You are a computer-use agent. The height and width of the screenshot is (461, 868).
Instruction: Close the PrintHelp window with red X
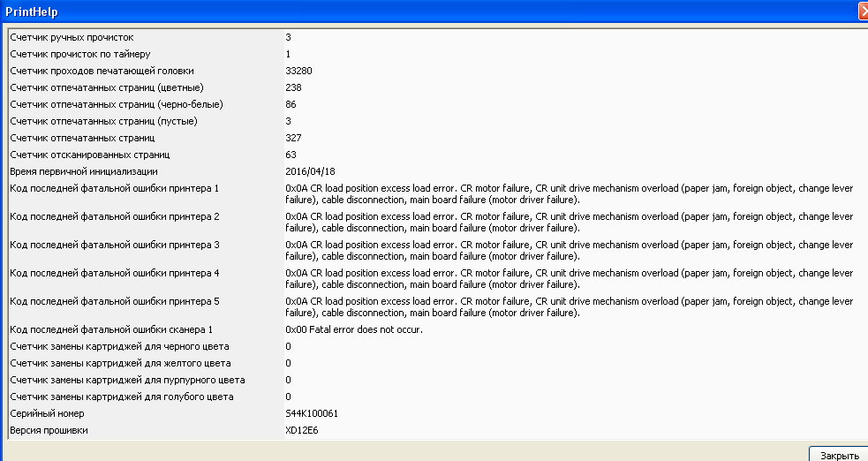tap(863, 11)
